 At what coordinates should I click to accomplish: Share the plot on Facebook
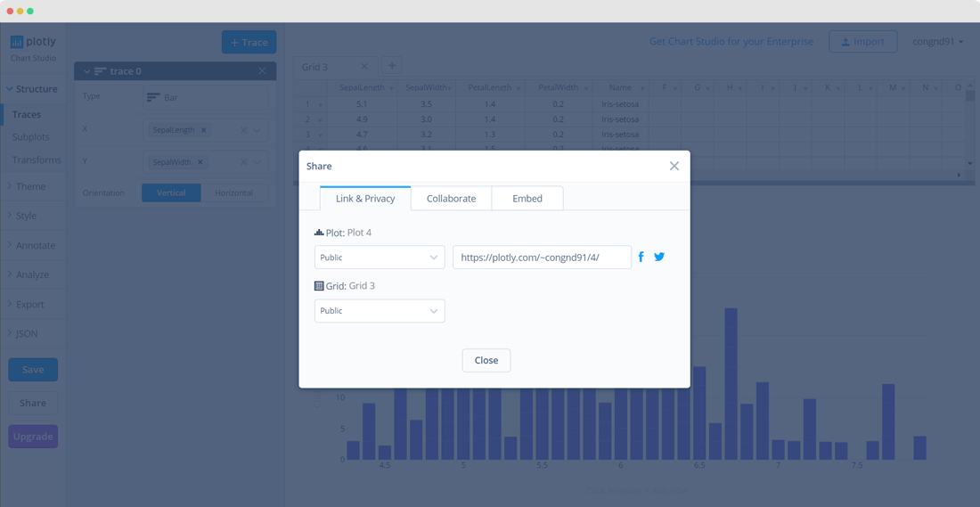[641, 257]
